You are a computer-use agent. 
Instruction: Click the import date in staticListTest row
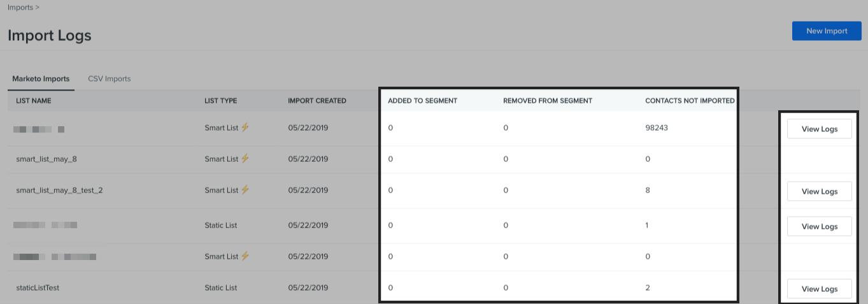tap(308, 288)
